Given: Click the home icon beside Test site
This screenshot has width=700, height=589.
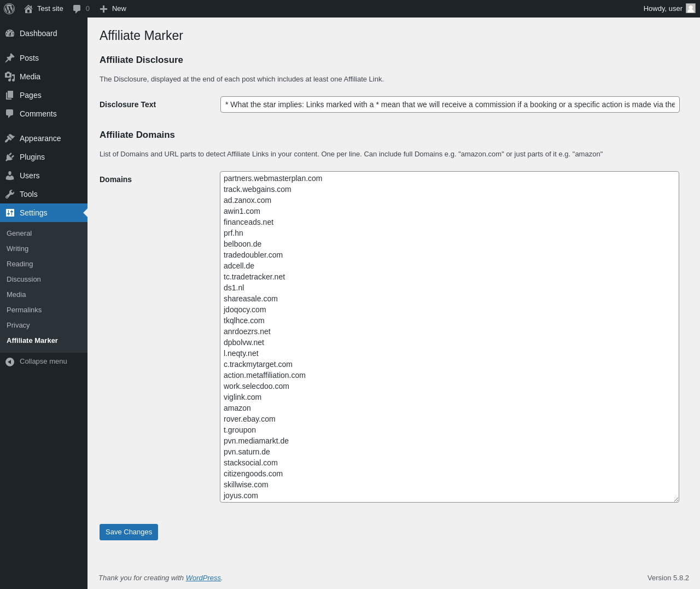Looking at the screenshot, I should tap(28, 9).
